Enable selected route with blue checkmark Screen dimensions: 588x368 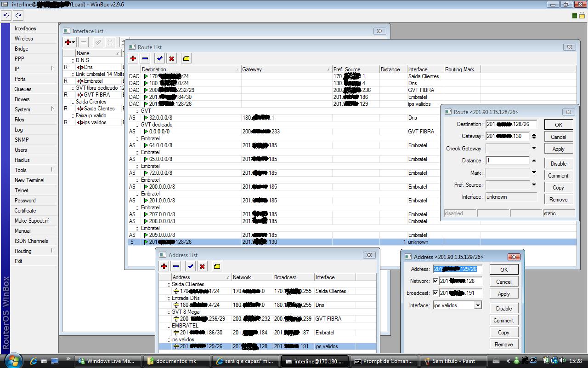click(x=159, y=58)
